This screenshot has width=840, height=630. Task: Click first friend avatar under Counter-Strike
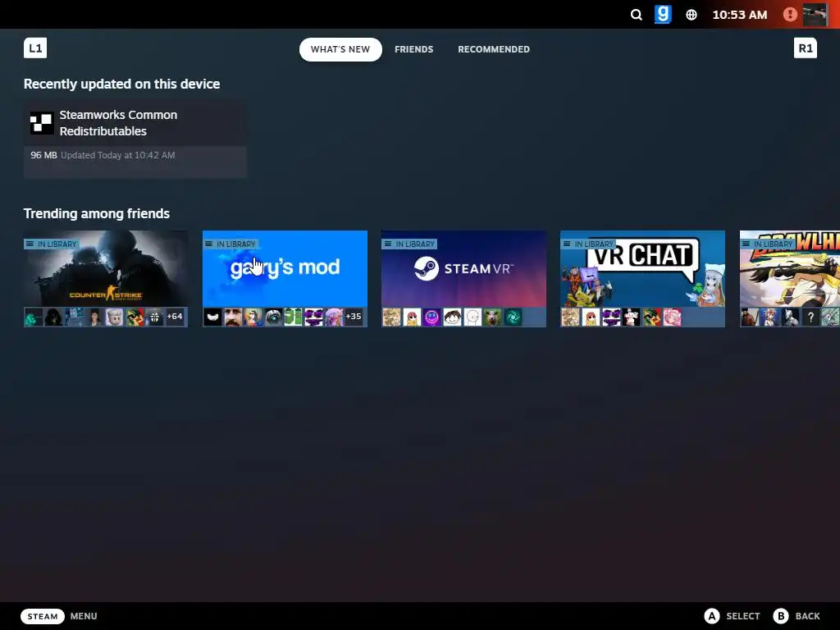(x=33, y=317)
